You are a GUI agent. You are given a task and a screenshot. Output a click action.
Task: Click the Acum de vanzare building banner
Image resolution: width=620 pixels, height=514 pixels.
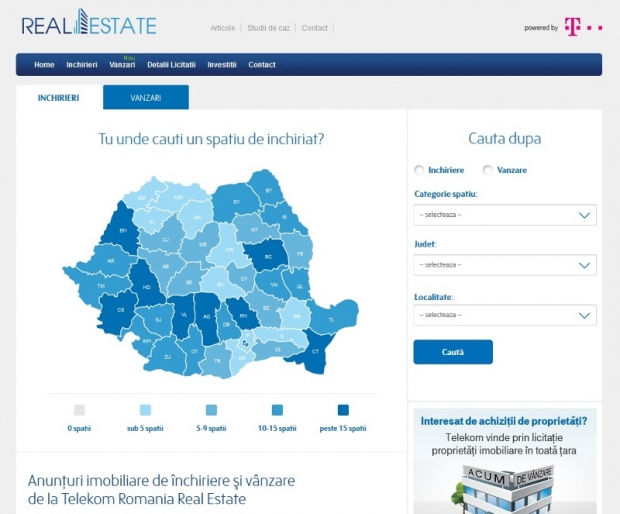coord(505,461)
